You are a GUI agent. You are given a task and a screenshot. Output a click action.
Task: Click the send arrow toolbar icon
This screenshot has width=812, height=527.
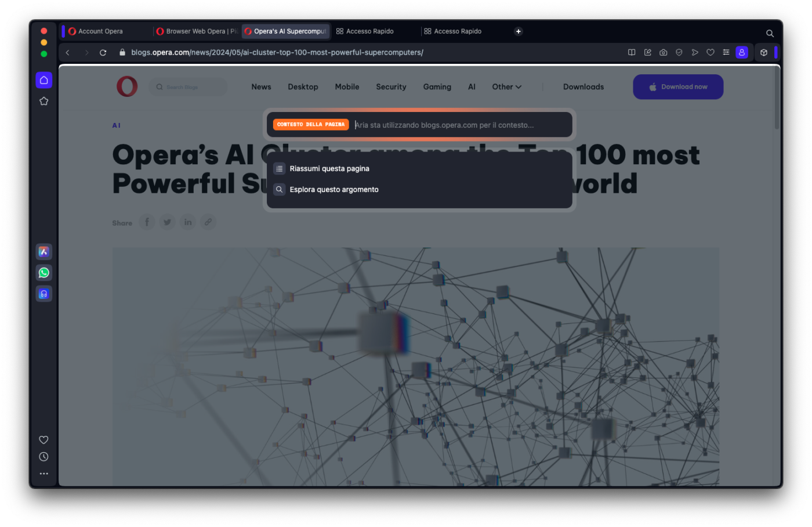695,52
